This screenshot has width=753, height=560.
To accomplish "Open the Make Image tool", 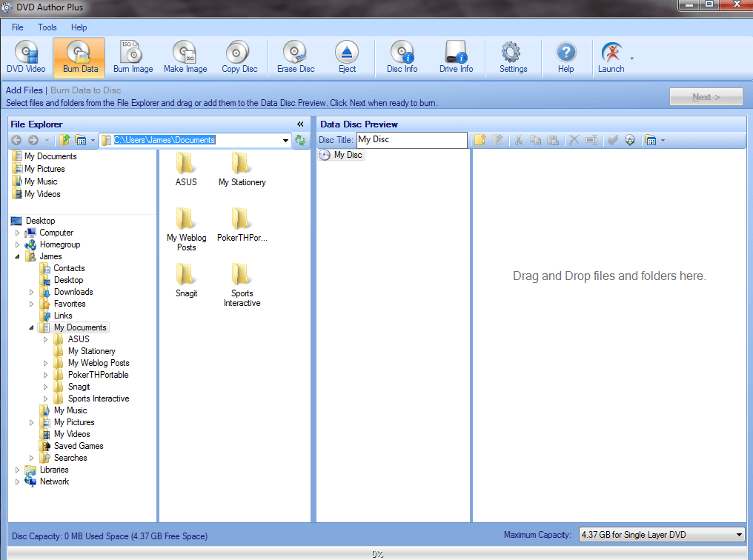I will pos(185,57).
